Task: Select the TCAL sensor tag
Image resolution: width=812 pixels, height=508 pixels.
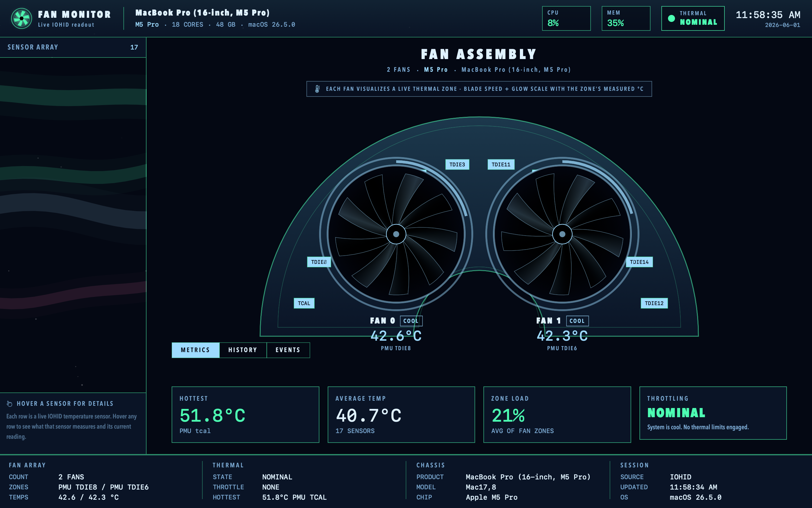Action: point(304,303)
